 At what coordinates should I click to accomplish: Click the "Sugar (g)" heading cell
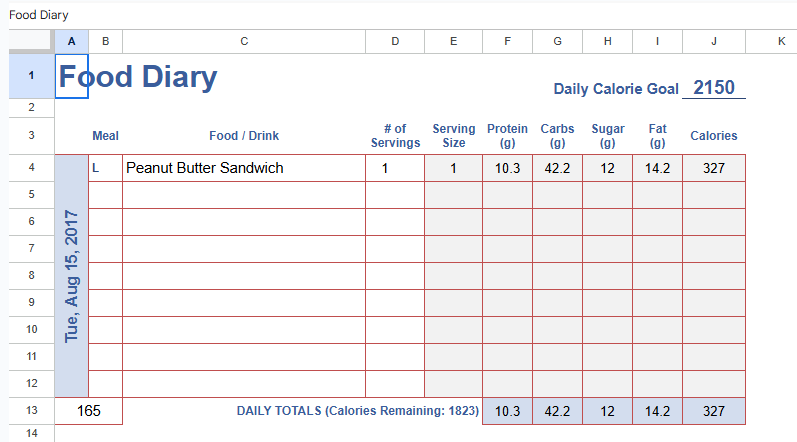click(607, 135)
